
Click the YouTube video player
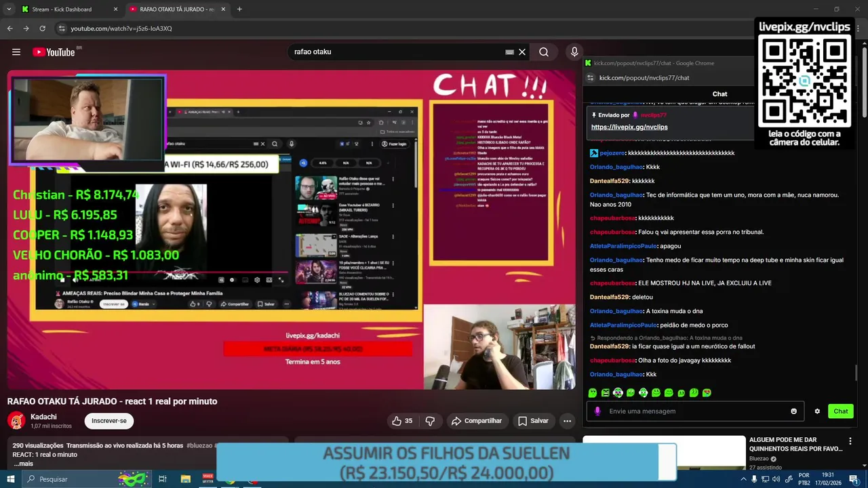click(x=292, y=230)
